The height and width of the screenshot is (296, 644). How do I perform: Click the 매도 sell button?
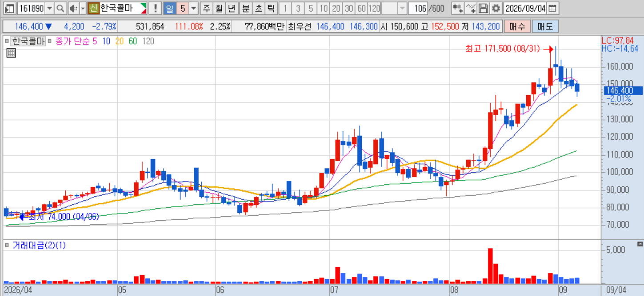coord(545,27)
